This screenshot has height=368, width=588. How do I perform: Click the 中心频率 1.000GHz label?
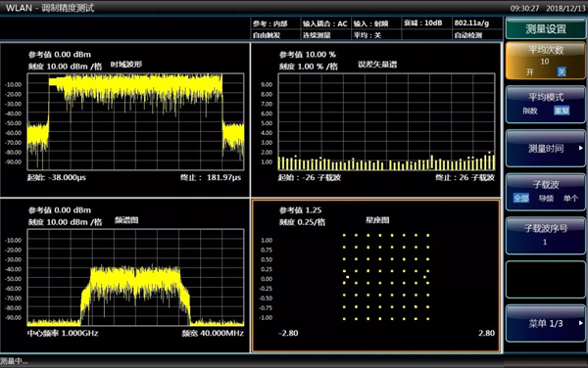[x=63, y=333]
